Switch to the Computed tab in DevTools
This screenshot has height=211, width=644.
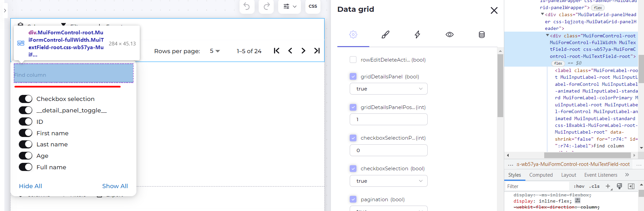pyautogui.click(x=541, y=175)
